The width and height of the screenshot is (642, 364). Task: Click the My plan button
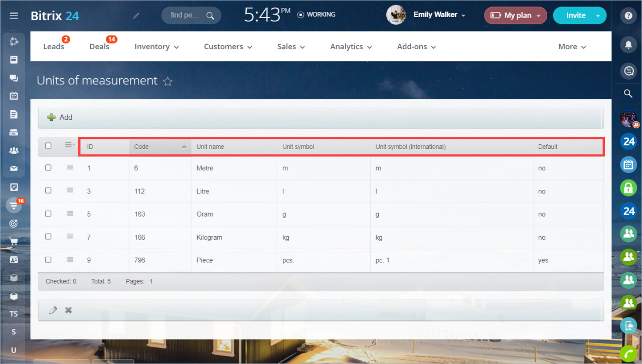click(x=515, y=16)
